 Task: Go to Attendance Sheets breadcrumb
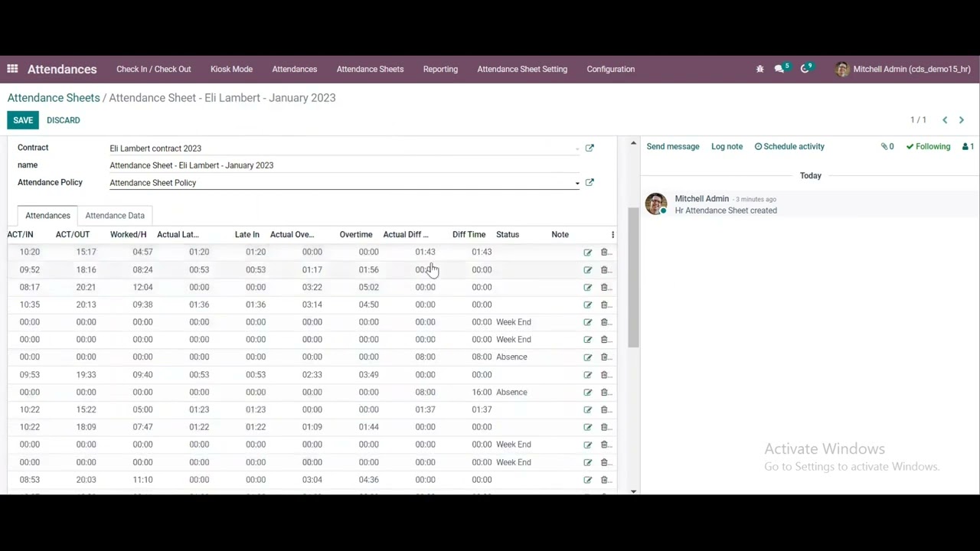click(x=54, y=98)
